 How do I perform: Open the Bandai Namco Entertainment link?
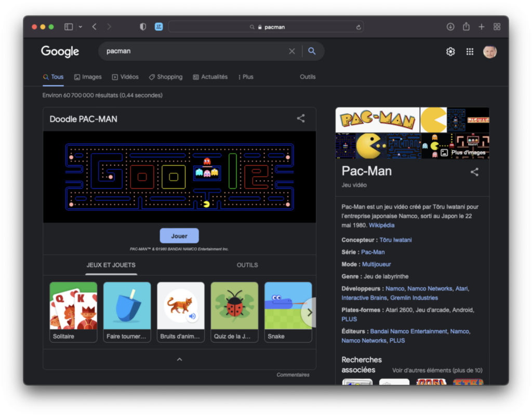click(408, 331)
